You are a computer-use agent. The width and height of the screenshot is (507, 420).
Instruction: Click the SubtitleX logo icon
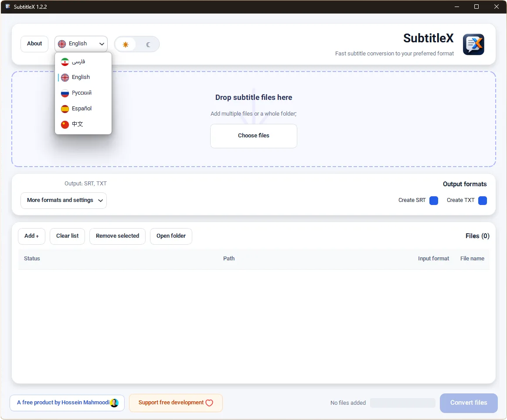[x=473, y=44]
